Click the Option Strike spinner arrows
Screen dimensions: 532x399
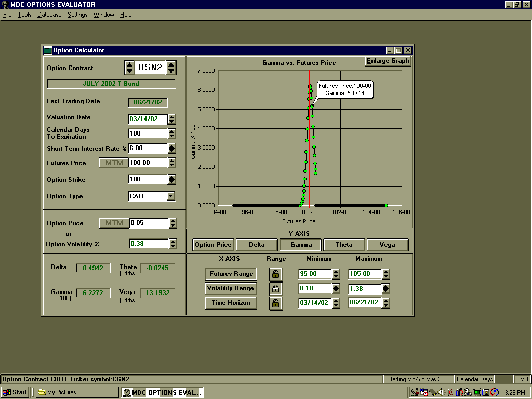click(172, 179)
